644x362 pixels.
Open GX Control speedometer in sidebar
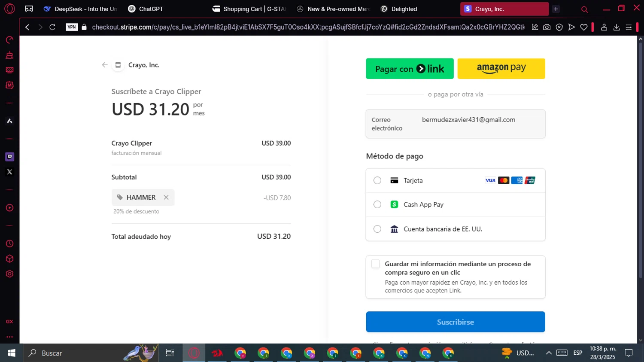(x=9, y=40)
